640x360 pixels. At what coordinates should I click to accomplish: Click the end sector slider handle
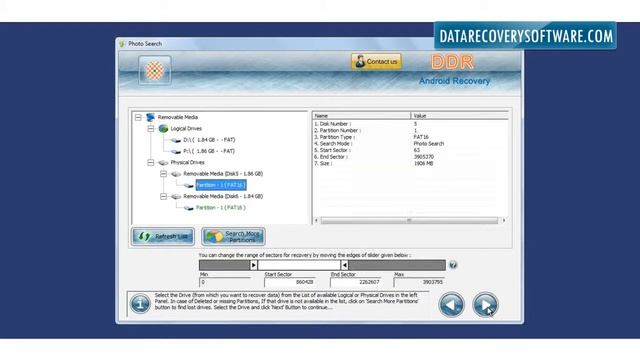click(x=344, y=265)
